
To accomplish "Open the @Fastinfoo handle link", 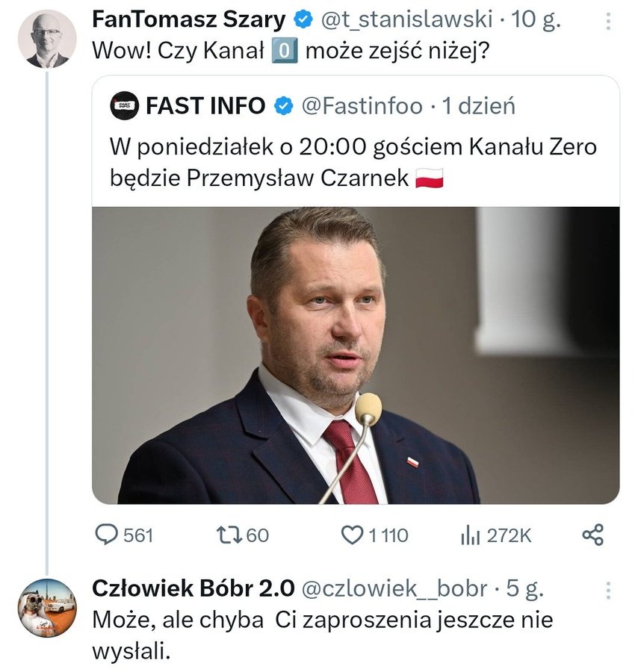I will (362, 106).
